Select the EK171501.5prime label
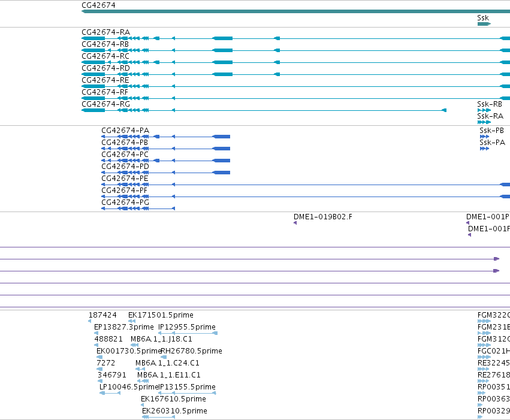Viewport: 510px width, 420px height. 161,315
